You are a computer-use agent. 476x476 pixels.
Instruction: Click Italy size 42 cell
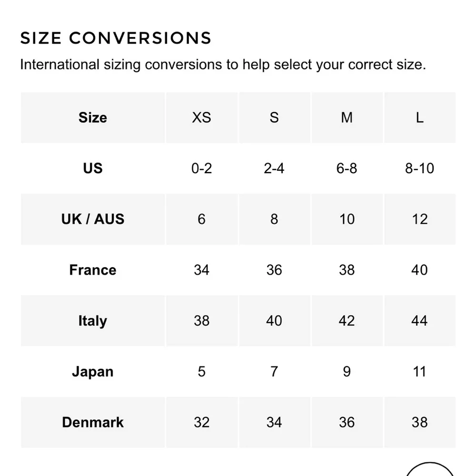pyautogui.click(x=347, y=321)
